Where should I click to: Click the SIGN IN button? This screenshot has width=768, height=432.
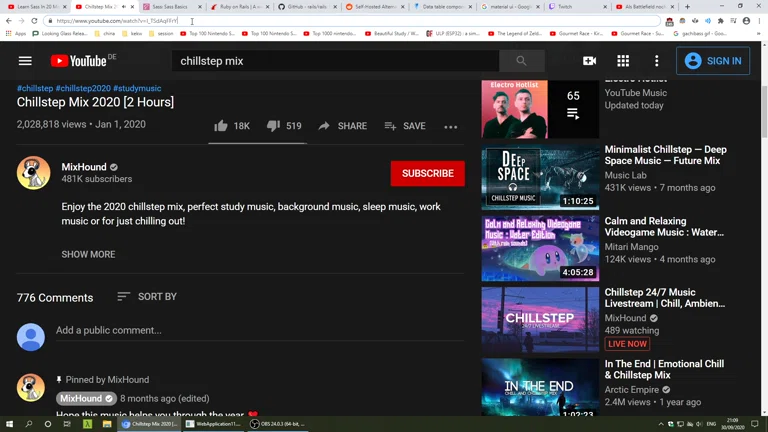tap(713, 61)
